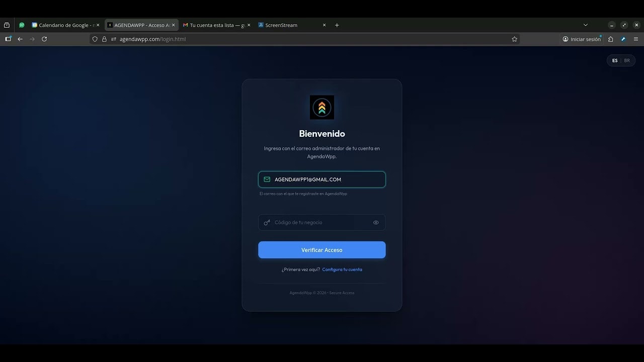Open Firefox View icon in tab strip
Viewport: 644px width, 362px height.
7,25
